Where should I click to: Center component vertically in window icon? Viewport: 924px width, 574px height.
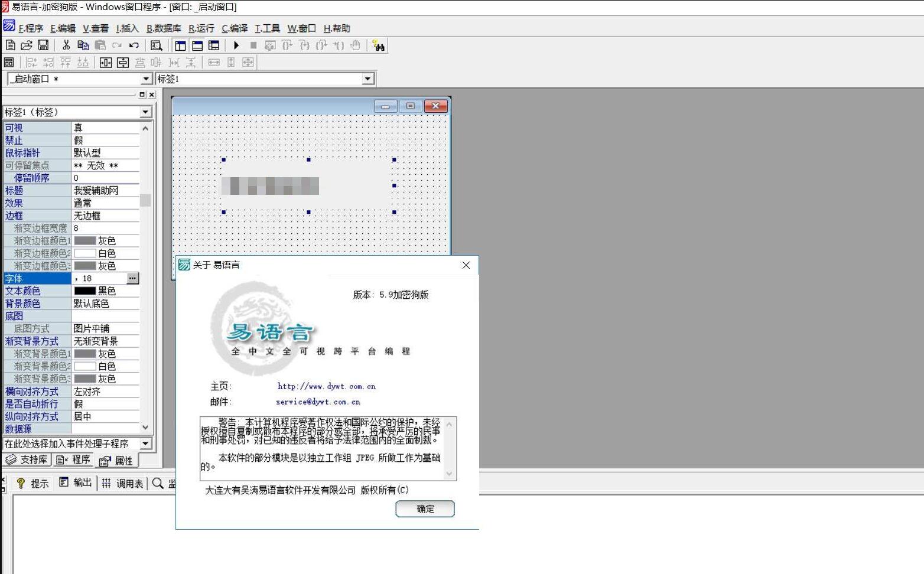coord(123,62)
